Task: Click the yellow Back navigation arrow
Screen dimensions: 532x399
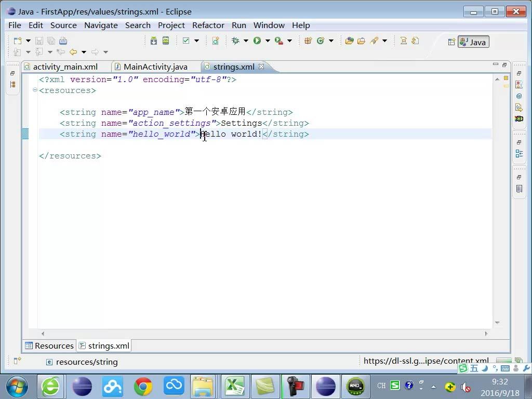Action: (73, 52)
